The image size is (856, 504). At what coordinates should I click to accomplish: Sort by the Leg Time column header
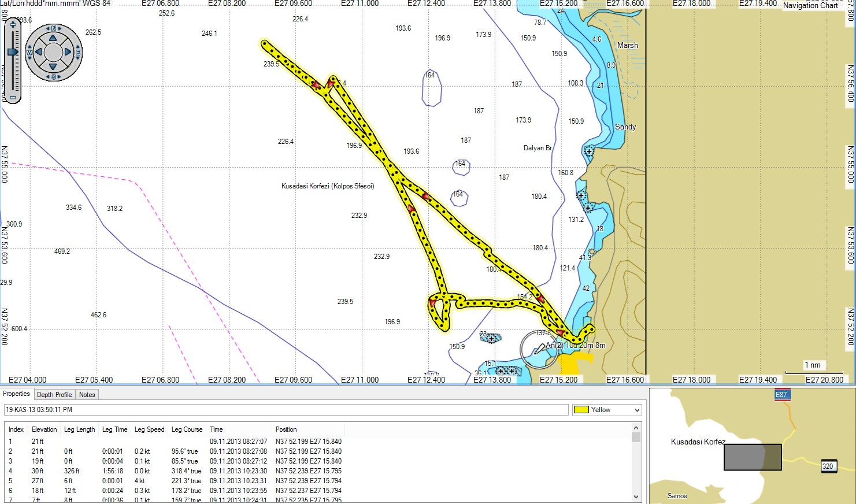click(115, 429)
